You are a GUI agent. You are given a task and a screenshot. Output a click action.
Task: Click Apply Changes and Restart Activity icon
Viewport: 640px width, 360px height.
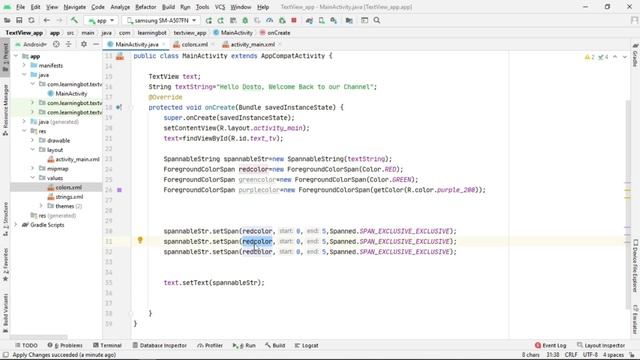(x=221, y=20)
